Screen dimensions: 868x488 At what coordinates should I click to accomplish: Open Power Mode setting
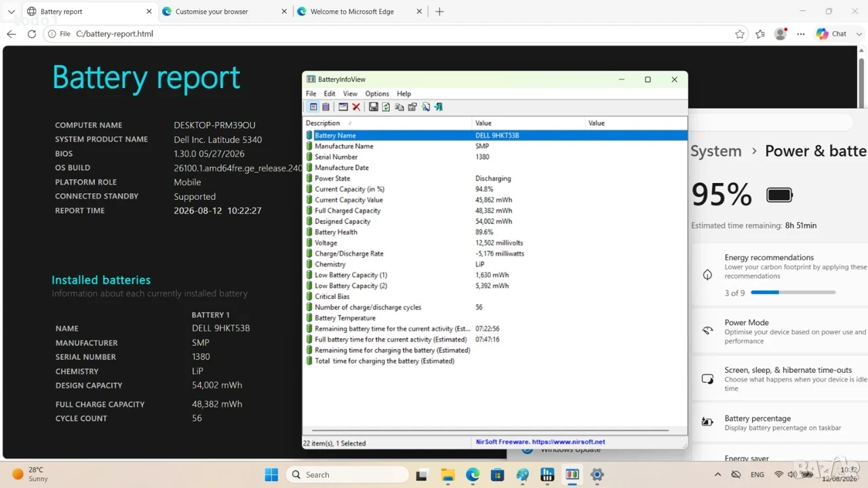(x=780, y=331)
